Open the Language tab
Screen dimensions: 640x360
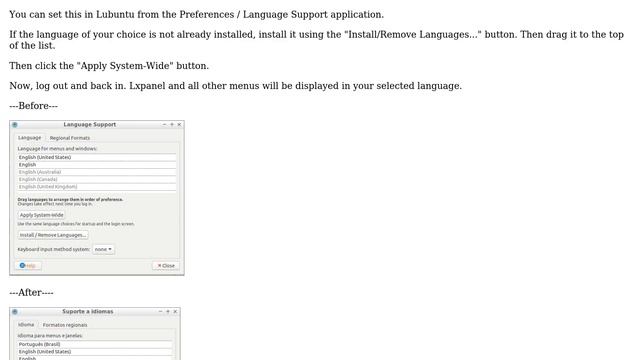[30, 138]
